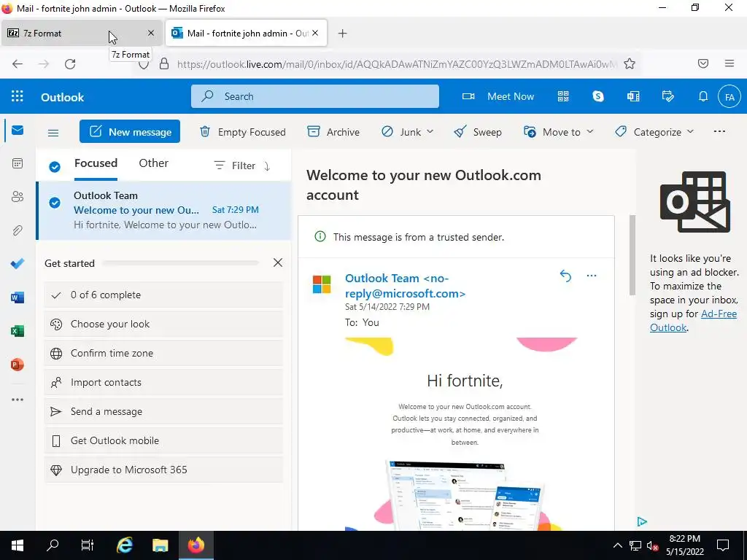Open Files attachments paperclip in sidebar
The height and width of the screenshot is (560, 747).
[x=18, y=230]
